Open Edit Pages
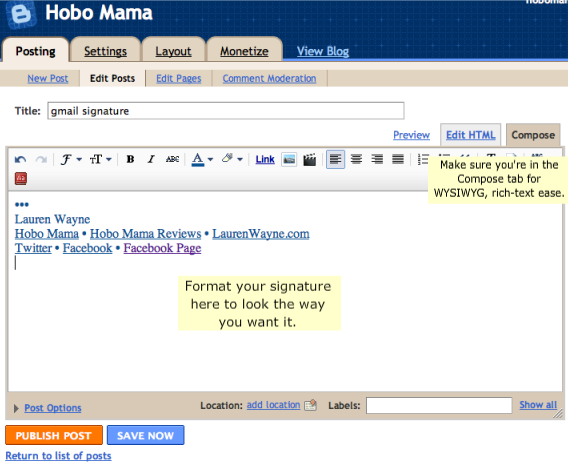Screen dimensions: 568x470 [x=179, y=78]
